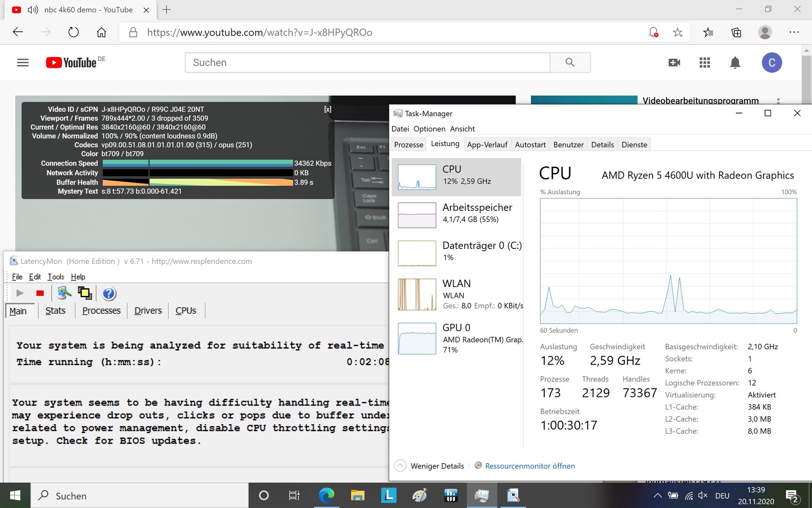Switch to the Drivers tab in LatencyMon
Image resolution: width=812 pixels, height=508 pixels.
(148, 311)
